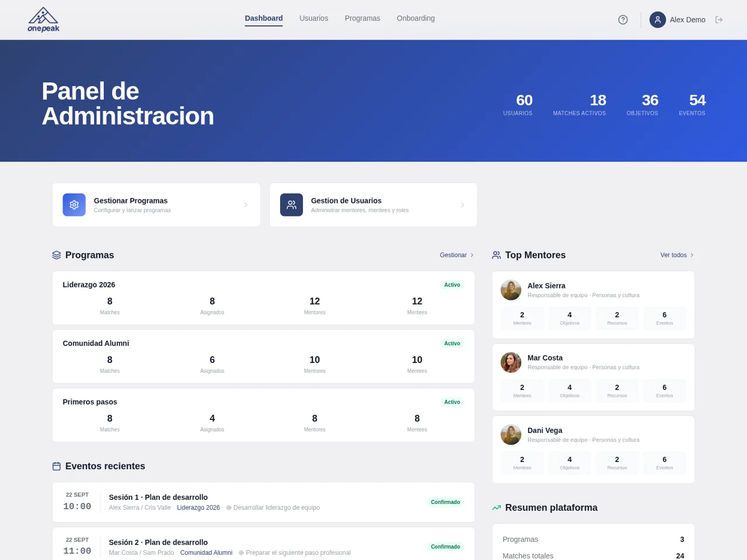Click the Gestion de Usuarios people icon
The height and width of the screenshot is (560, 747).
point(291,205)
